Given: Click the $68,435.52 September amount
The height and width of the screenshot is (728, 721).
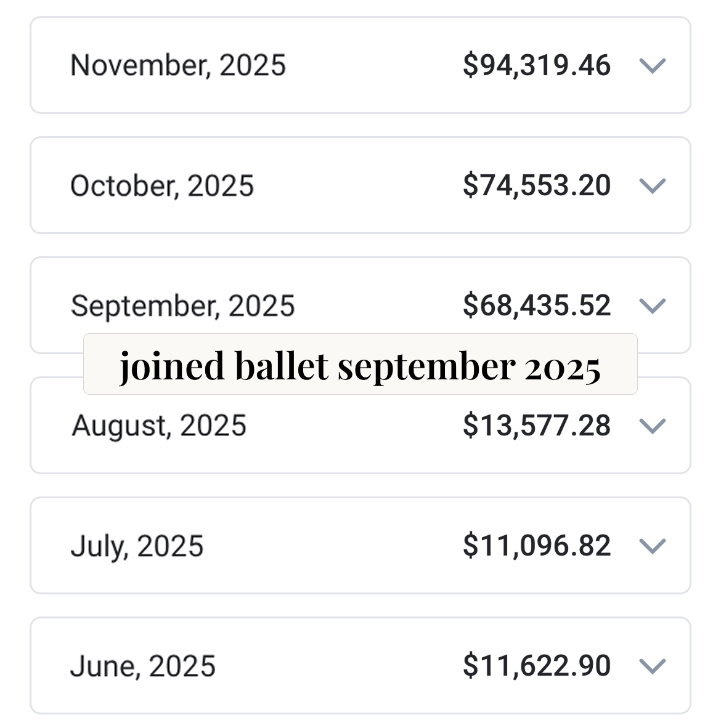Looking at the screenshot, I should tap(537, 305).
